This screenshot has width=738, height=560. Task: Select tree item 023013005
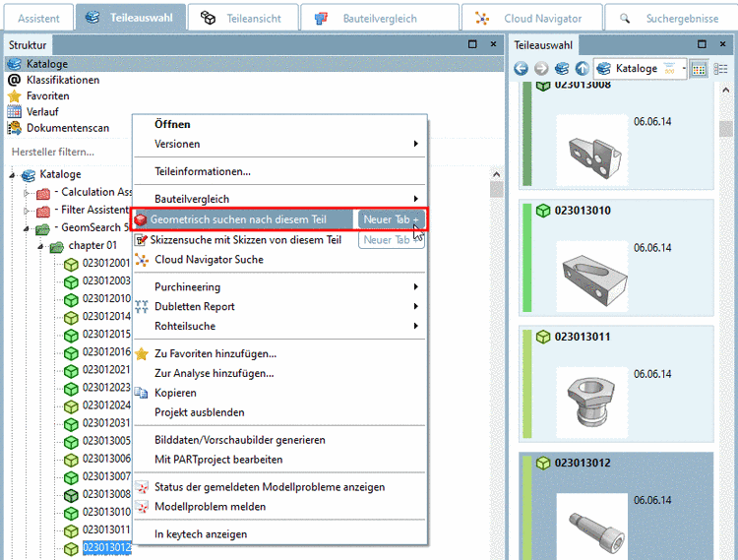pyautogui.click(x=106, y=441)
